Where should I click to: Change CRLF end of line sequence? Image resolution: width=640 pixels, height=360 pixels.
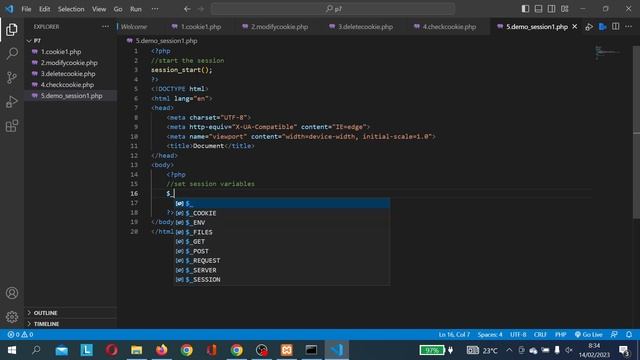coord(540,334)
